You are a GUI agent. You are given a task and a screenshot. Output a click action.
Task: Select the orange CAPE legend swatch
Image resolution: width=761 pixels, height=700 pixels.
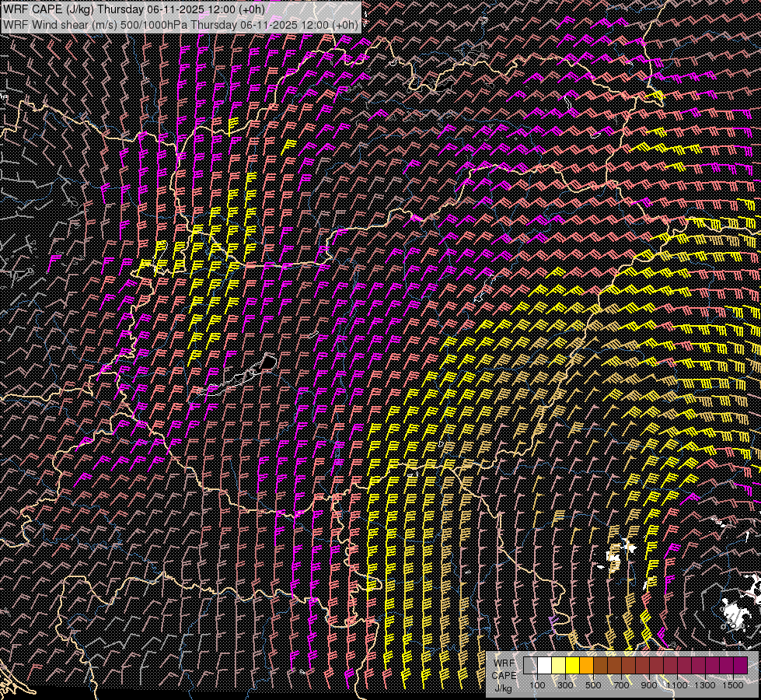tap(586, 665)
